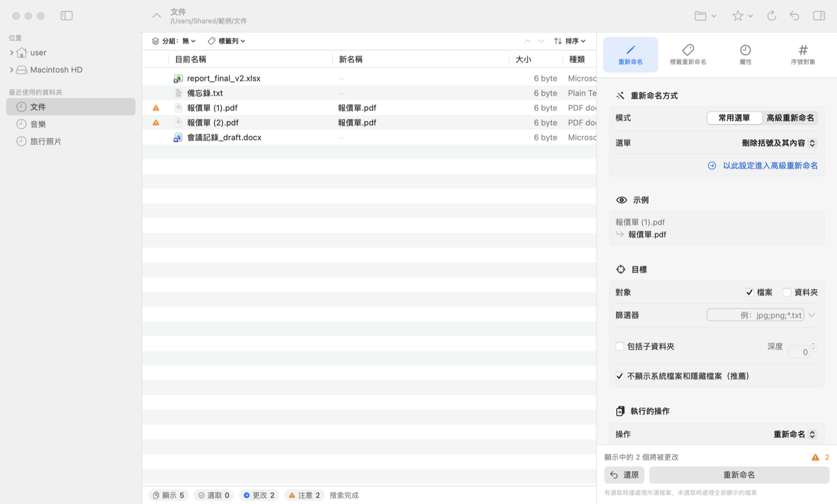837x504 pixels.
Task: Toggle 不顯示系統檔案和隱藏檔案 checkbox
Action: coord(619,376)
